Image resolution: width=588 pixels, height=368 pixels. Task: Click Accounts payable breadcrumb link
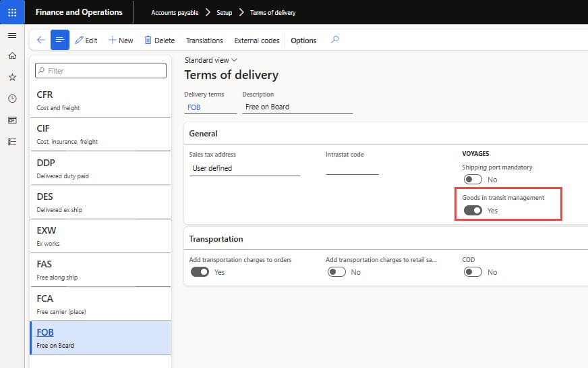pos(175,13)
